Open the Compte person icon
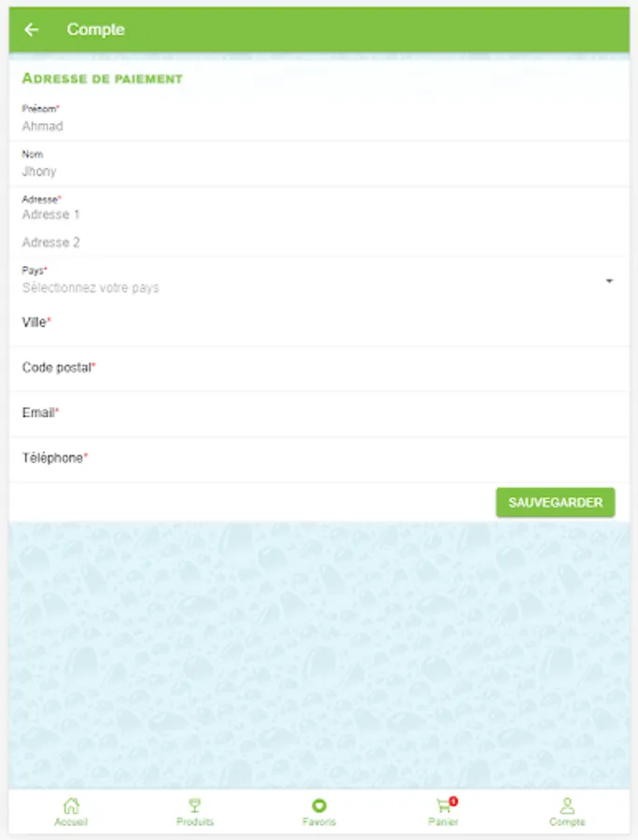Viewport: 638px width, 840px height. pyautogui.click(x=567, y=805)
